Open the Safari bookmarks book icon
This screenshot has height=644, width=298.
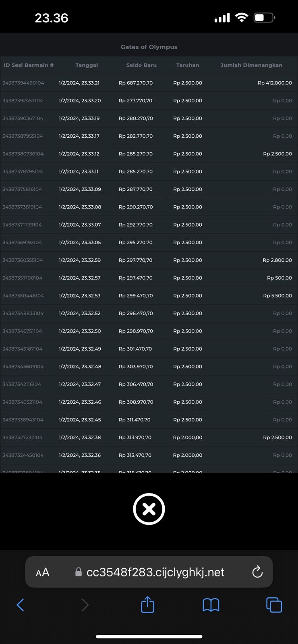(x=211, y=605)
